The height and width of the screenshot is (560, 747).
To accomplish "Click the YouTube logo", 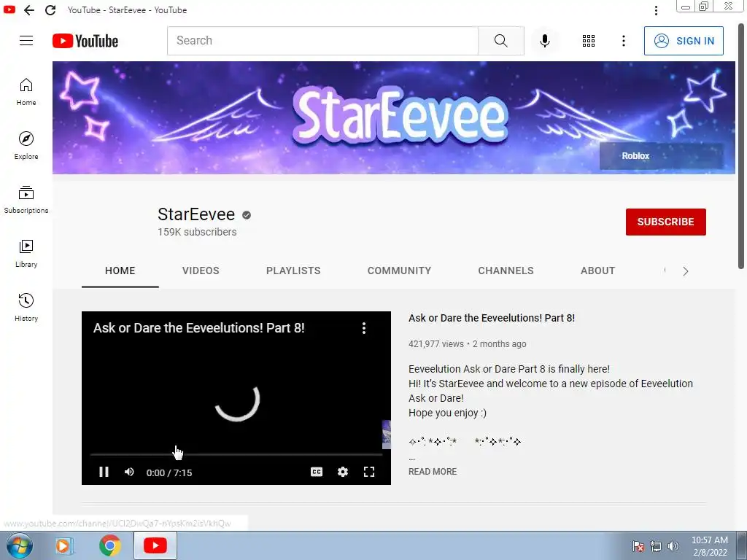I will point(85,41).
